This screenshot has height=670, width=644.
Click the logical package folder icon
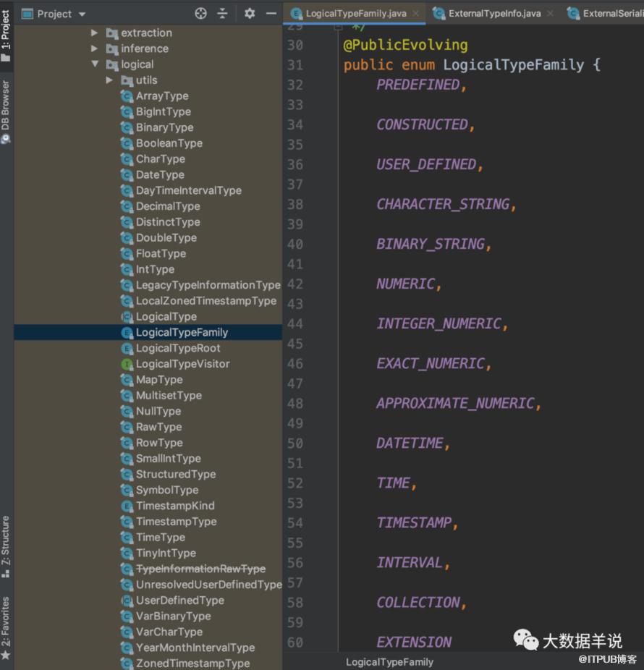(x=112, y=64)
